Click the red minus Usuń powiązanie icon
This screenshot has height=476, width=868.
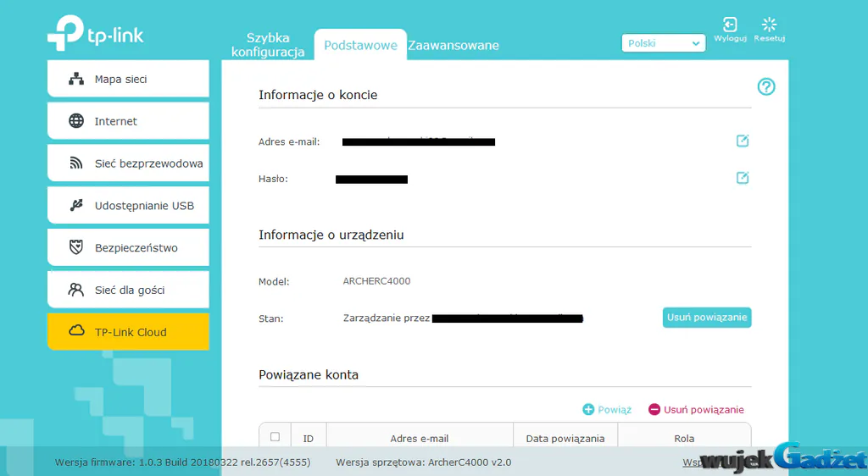coord(654,410)
